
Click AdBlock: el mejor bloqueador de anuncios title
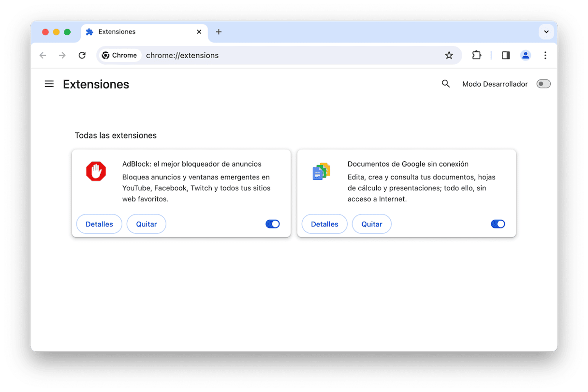click(192, 164)
